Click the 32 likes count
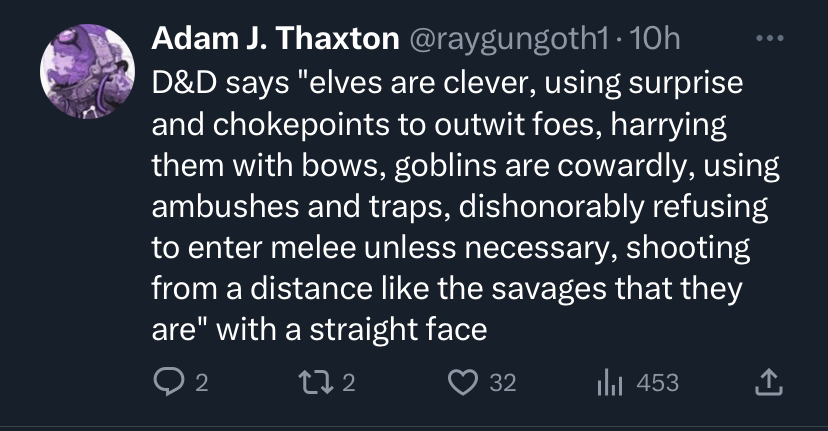This screenshot has height=431, width=828. [503, 382]
